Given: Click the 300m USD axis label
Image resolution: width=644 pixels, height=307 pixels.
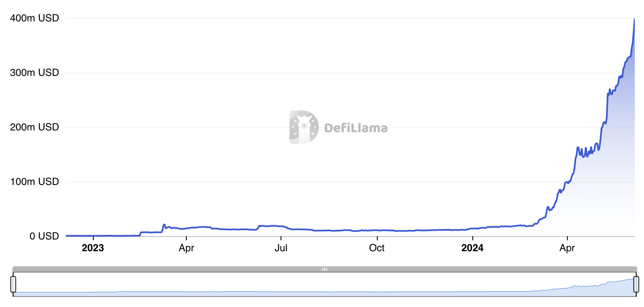Looking at the screenshot, I should click(x=35, y=73).
